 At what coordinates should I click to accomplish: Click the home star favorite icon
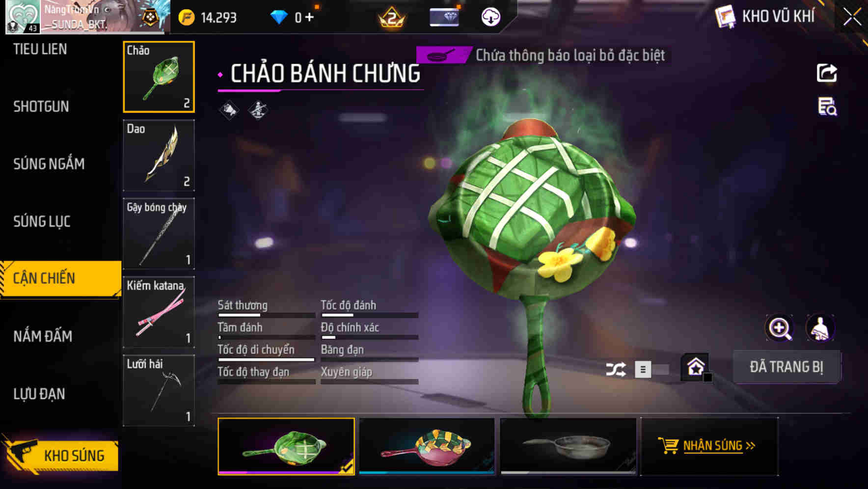(696, 367)
